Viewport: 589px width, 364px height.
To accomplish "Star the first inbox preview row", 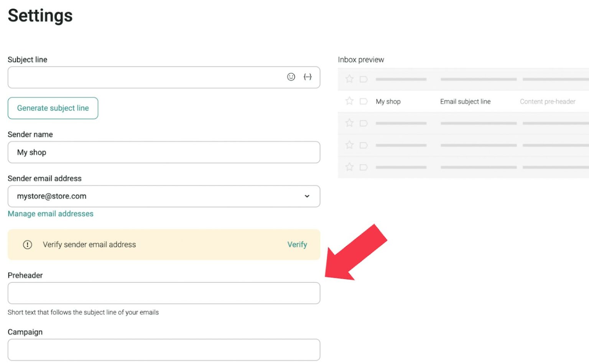I will pos(349,79).
